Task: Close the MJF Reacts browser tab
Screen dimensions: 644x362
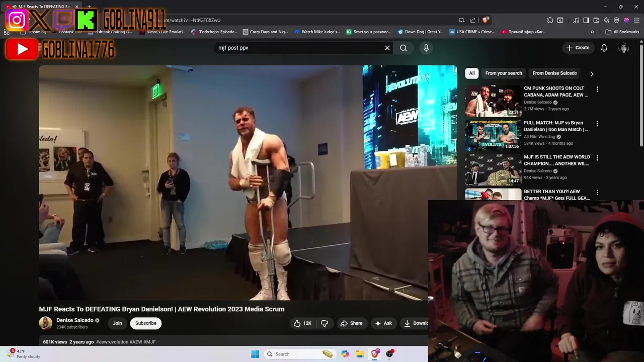Action: coord(76,7)
